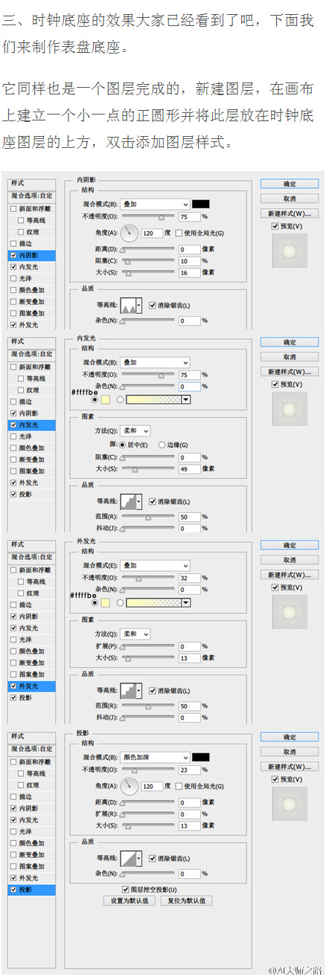Enable 颜色叠加 checkbox in 内发光 dialog

[13, 448]
